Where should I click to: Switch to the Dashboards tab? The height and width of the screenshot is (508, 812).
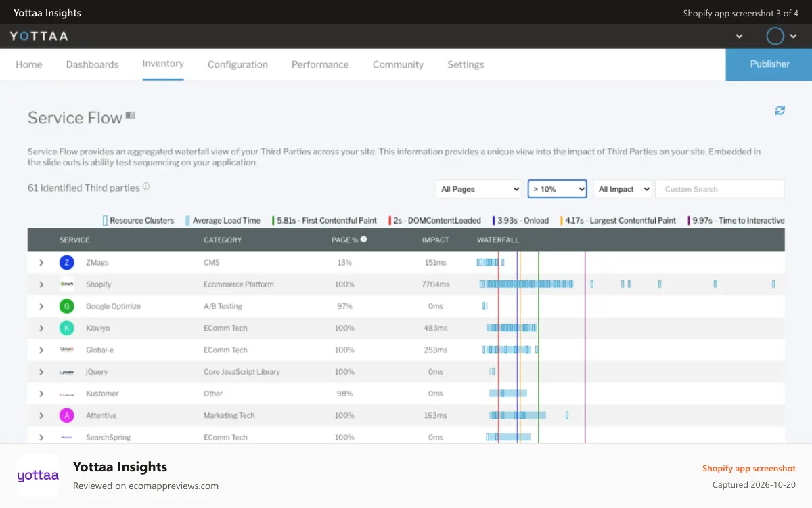tap(92, 64)
